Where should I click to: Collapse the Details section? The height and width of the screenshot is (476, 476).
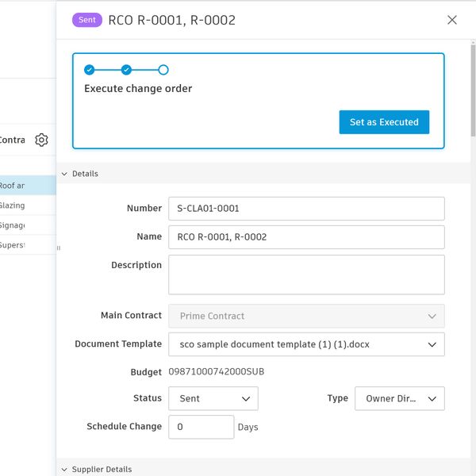pos(64,174)
